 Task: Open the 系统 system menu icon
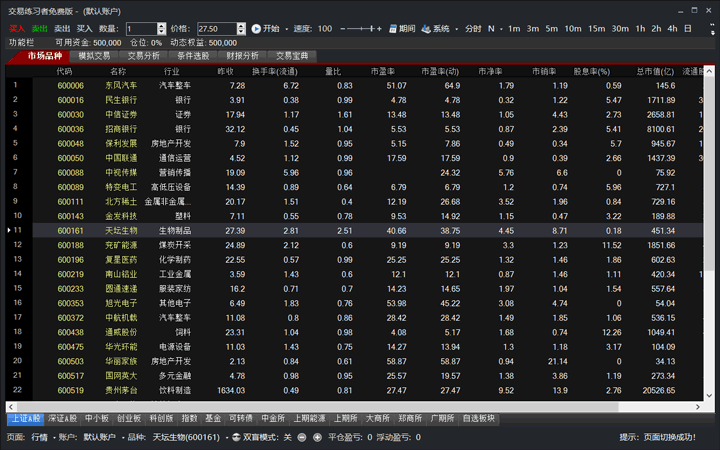click(426, 29)
